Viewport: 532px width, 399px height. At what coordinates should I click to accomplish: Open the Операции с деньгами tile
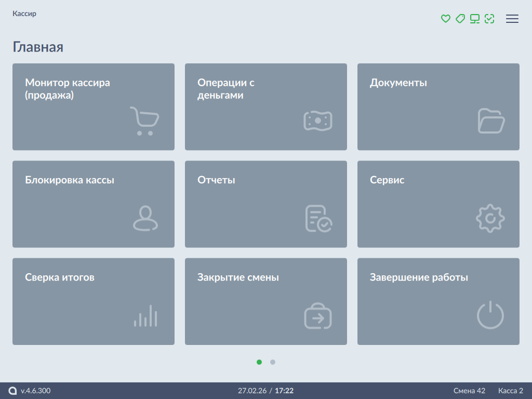coord(266,107)
